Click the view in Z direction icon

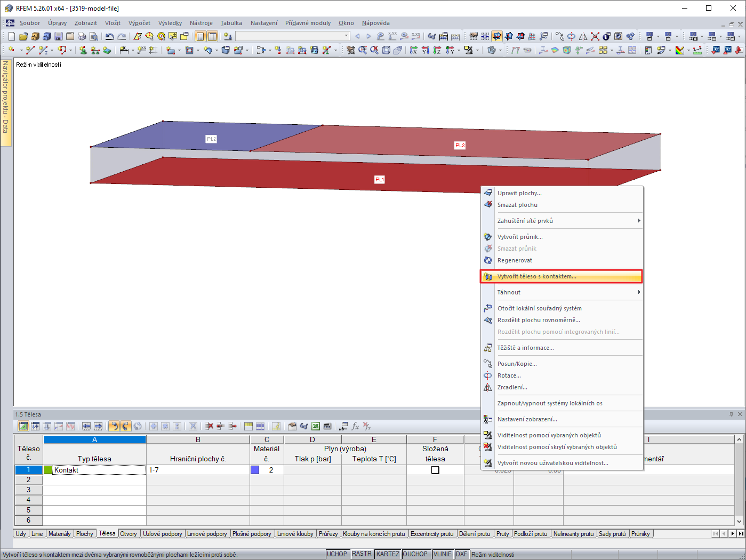437,50
